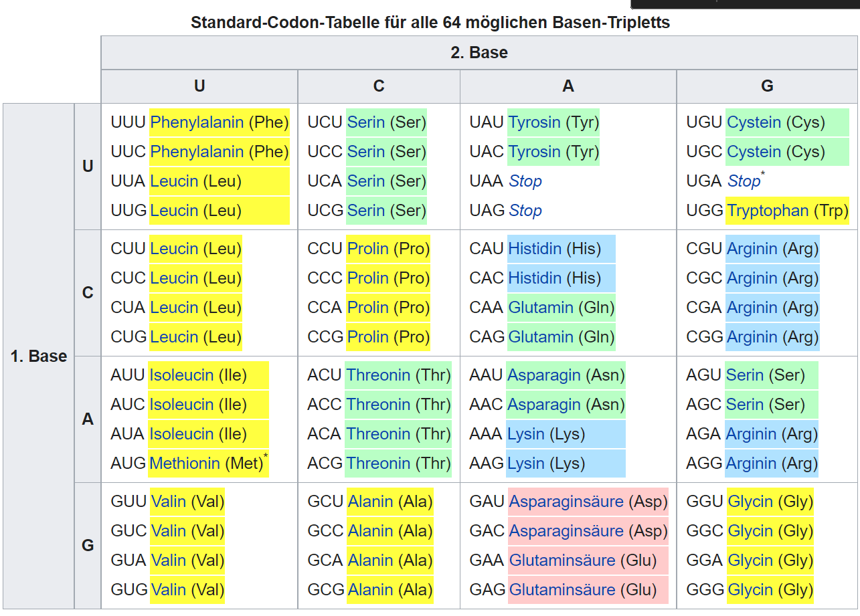Click the Glutaminsäure link next to GAG

click(x=562, y=590)
